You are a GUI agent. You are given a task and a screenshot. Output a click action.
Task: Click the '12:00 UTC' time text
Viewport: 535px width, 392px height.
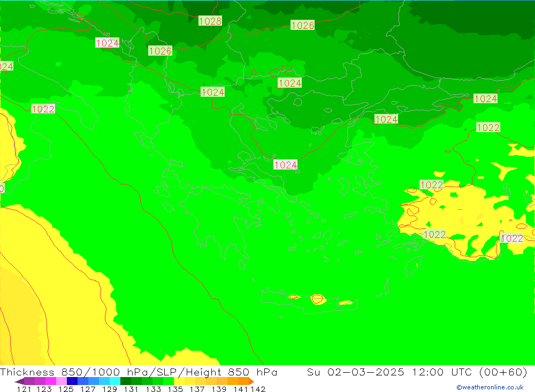442,372
